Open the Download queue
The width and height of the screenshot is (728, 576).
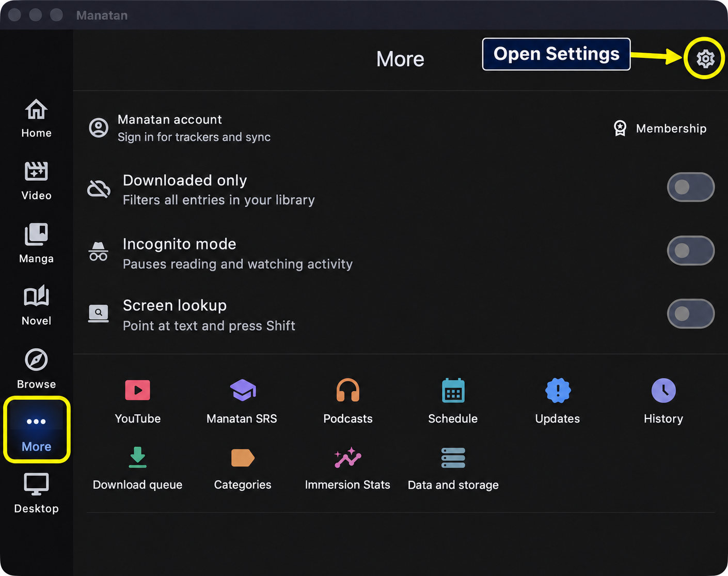point(137,468)
